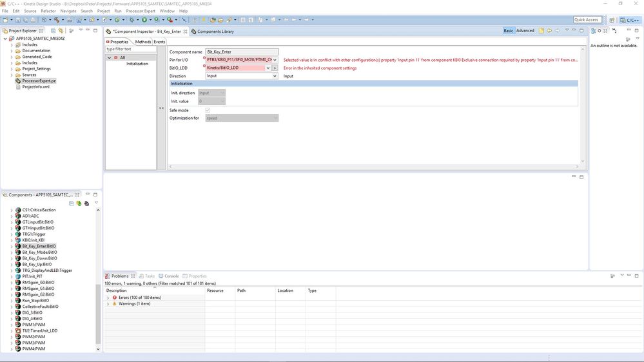Switch to Advanced view mode

click(525, 31)
